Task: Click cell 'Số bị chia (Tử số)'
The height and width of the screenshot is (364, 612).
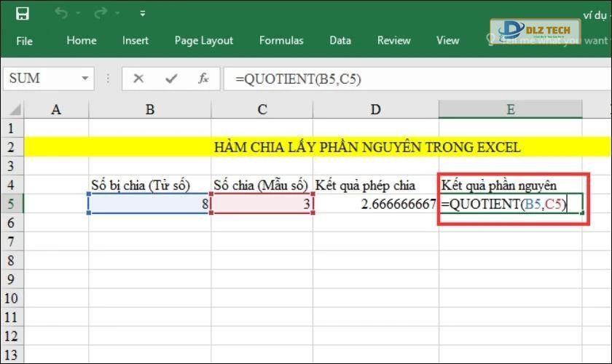Action: click(x=150, y=185)
